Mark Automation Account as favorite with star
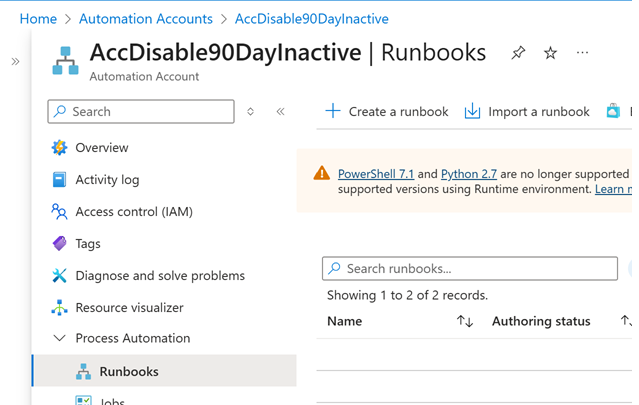The height and width of the screenshot is (405, 639). point(550,53)
